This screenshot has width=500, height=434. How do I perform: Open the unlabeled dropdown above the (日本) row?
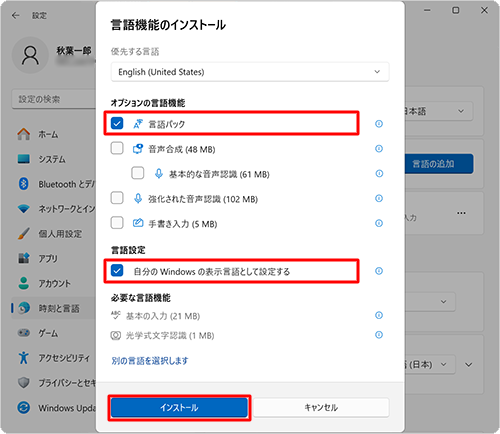(x=430, y=302)
